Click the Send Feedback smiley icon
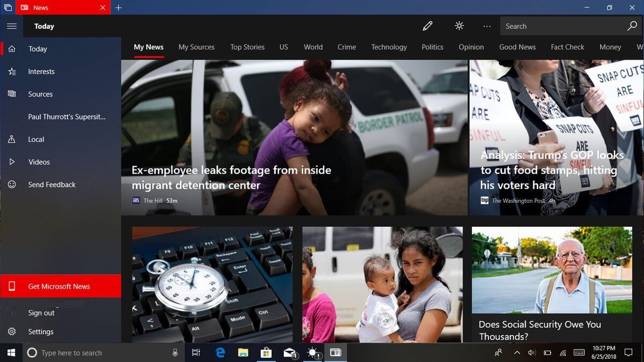Viewport: 644px width, 362px height. click(x=12, y=184)
